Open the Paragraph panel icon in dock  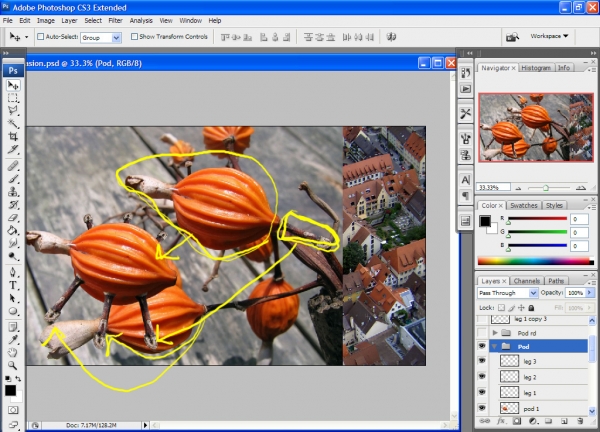click(466, 196)
